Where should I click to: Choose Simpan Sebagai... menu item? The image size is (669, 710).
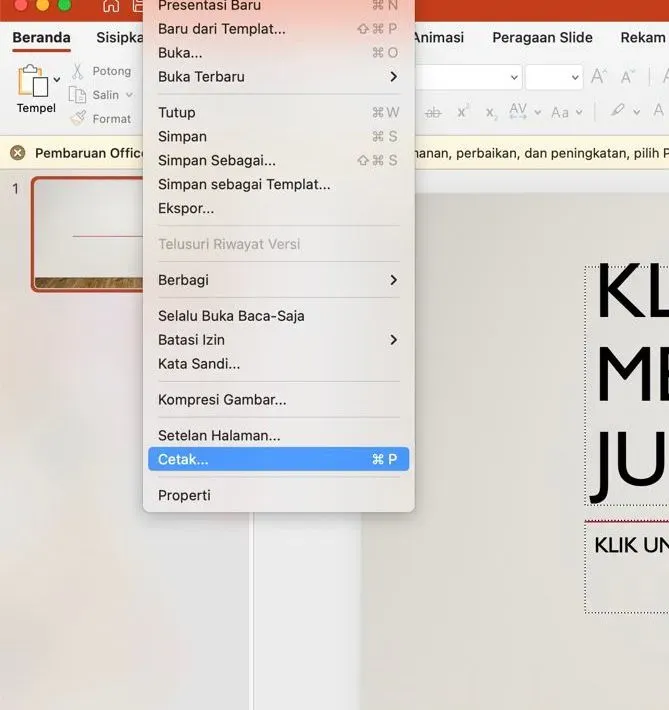tap(278, 161)
